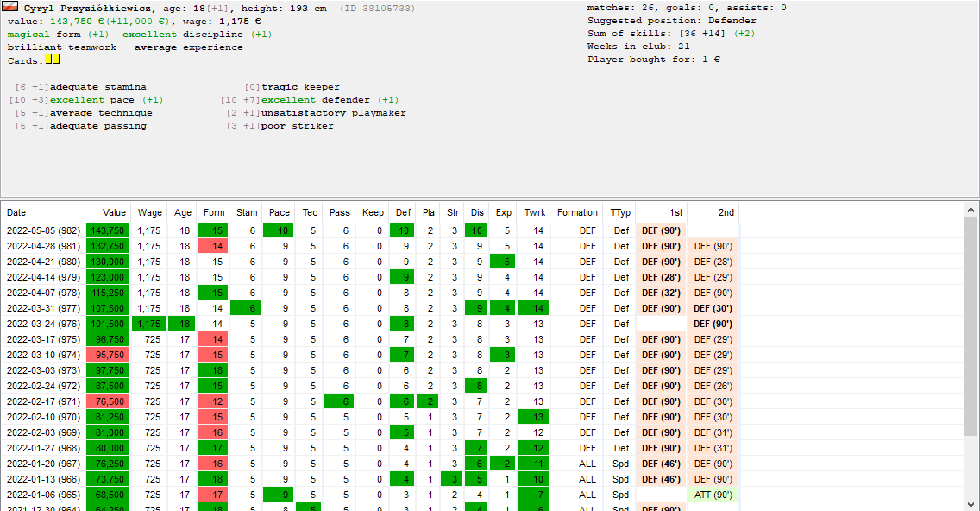Click the 'excellent pace' skill line

click(86, 100)
